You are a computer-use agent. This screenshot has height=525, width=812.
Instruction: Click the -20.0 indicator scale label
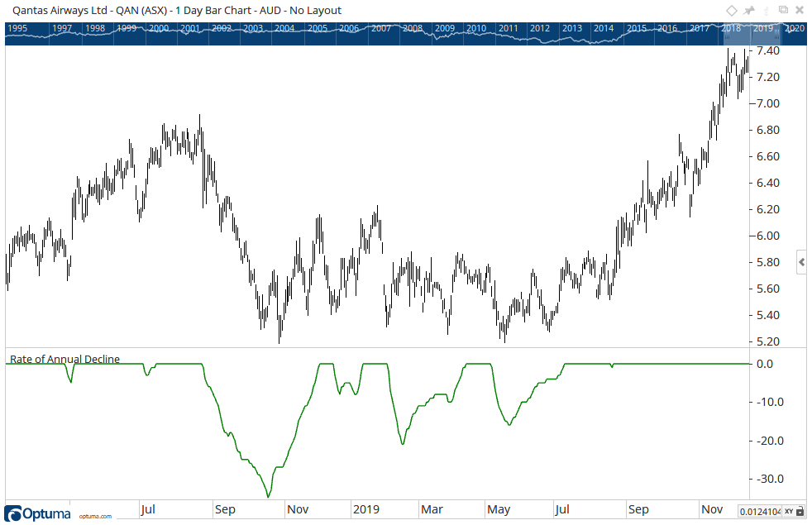[x=770, y=441]
